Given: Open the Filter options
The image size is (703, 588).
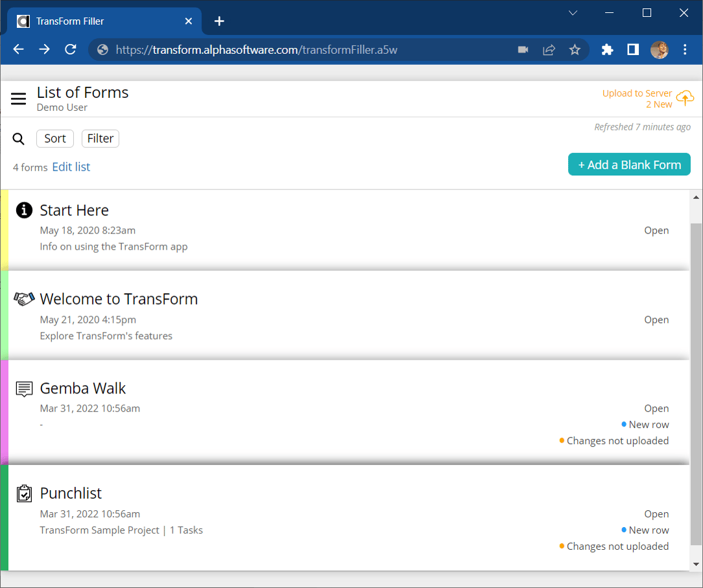Looking at the screenshot, I should [x=100, y=138].
